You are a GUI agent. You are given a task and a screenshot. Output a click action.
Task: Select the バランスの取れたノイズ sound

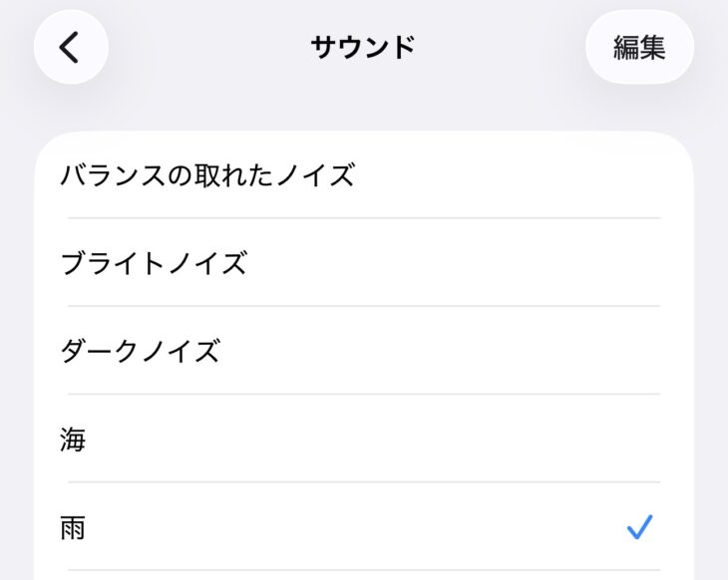click(x=364, y=176)
